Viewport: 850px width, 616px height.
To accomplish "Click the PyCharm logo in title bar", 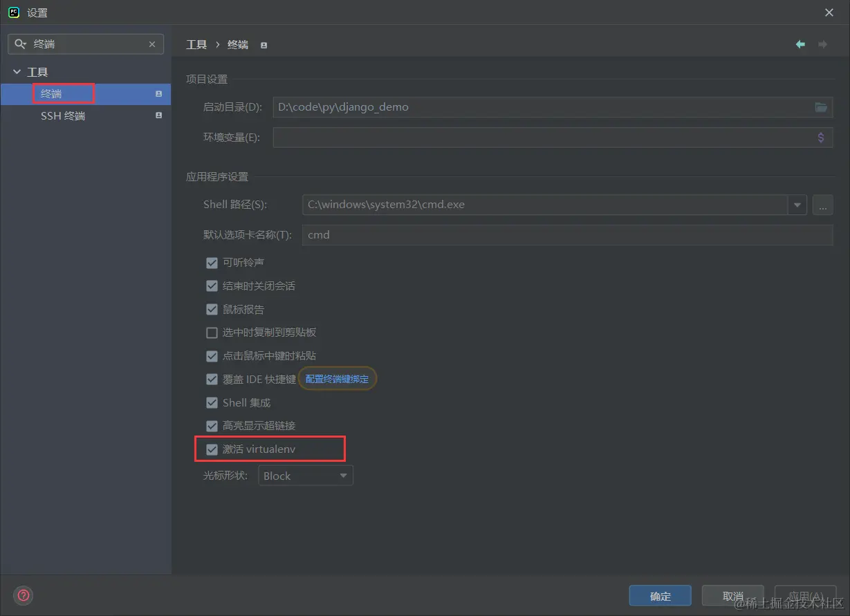I will coord(13,12).
